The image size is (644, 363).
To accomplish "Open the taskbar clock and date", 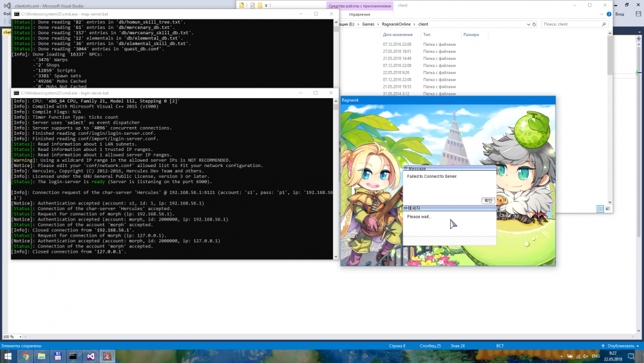I will [x=613, y=356].
